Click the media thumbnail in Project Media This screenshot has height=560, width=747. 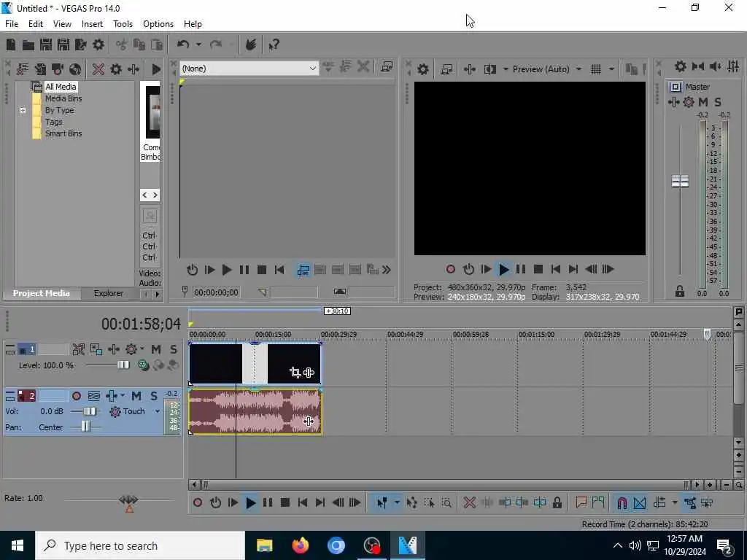(x=152, y=112)
